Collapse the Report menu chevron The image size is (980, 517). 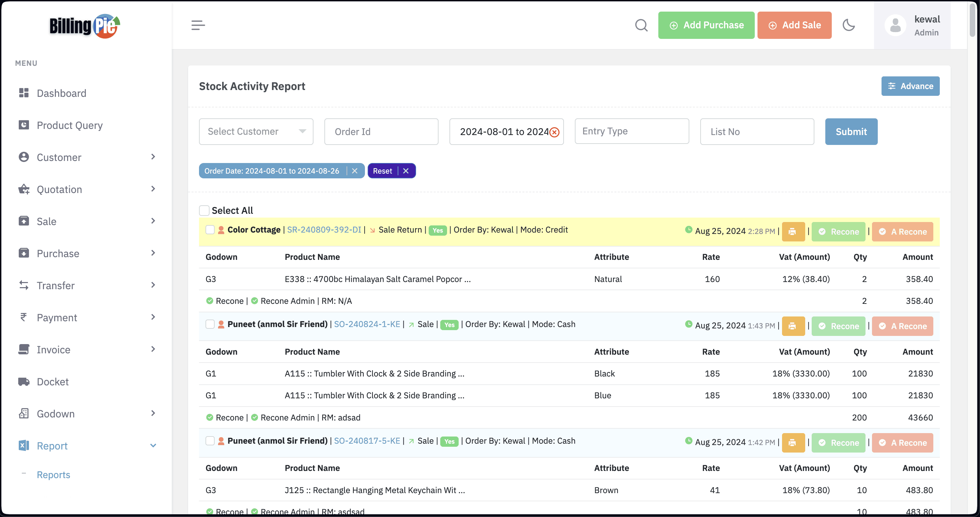[x=153, y=445]
